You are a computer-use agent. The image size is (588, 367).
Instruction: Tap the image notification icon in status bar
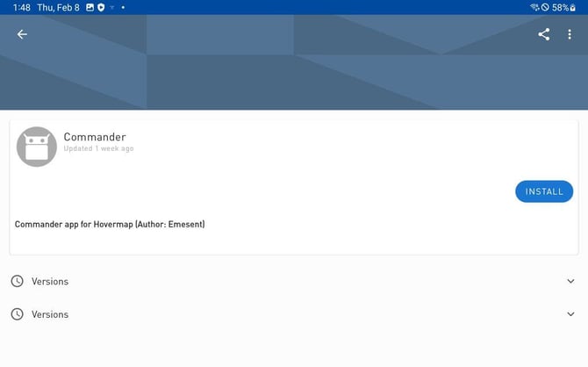pos(90,7)
